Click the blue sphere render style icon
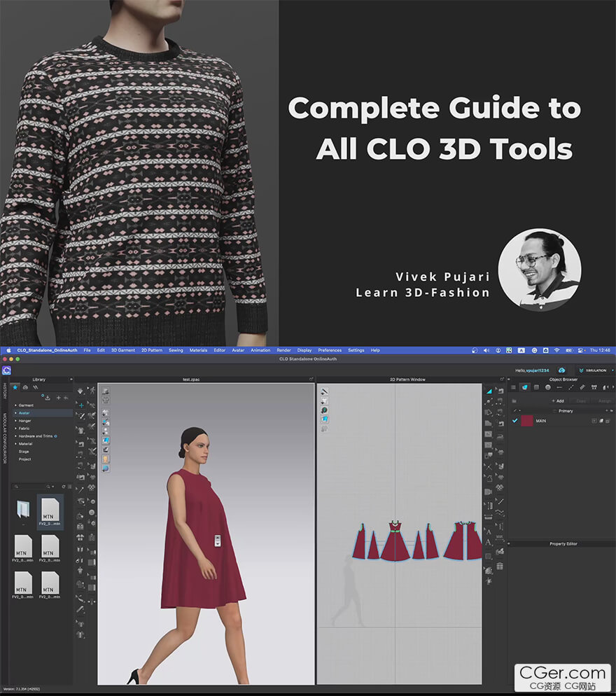 tap(106, 468)
